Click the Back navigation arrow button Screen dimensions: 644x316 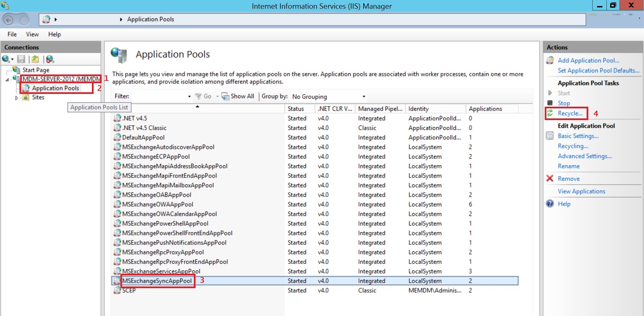pyautogui.click(x=8, y=20)
